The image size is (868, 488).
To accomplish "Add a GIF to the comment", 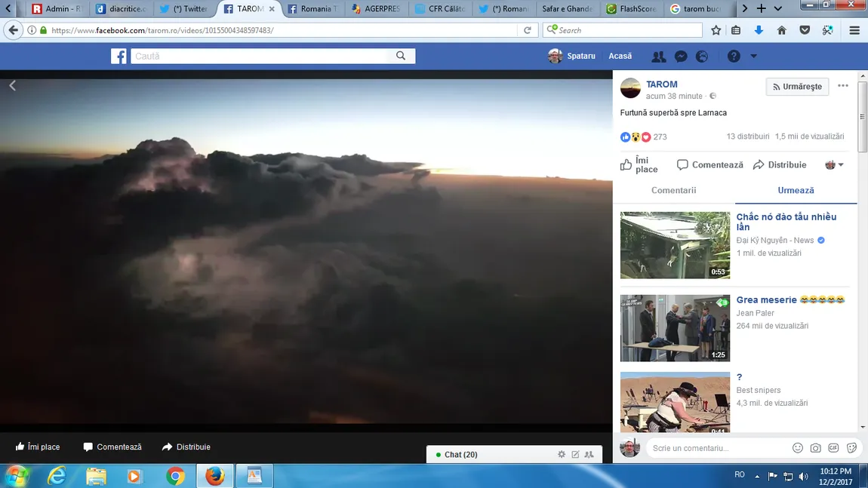I will (x=833, y=448).
